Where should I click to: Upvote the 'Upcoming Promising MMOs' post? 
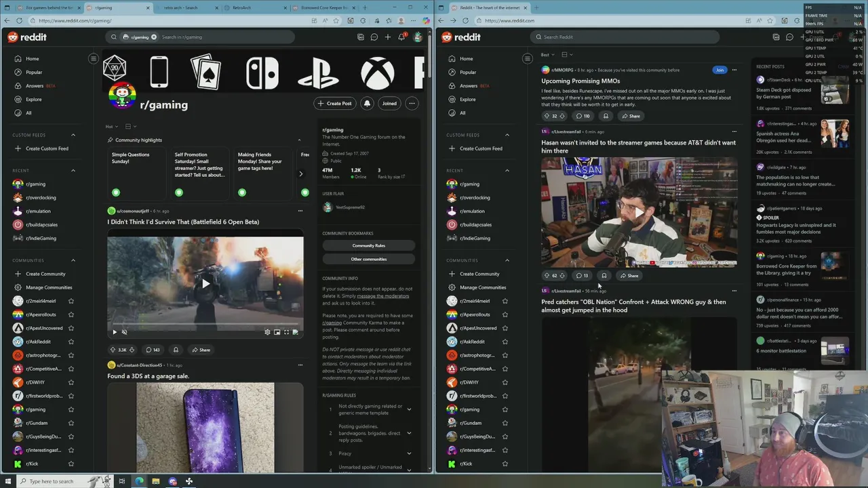point(547,116)
